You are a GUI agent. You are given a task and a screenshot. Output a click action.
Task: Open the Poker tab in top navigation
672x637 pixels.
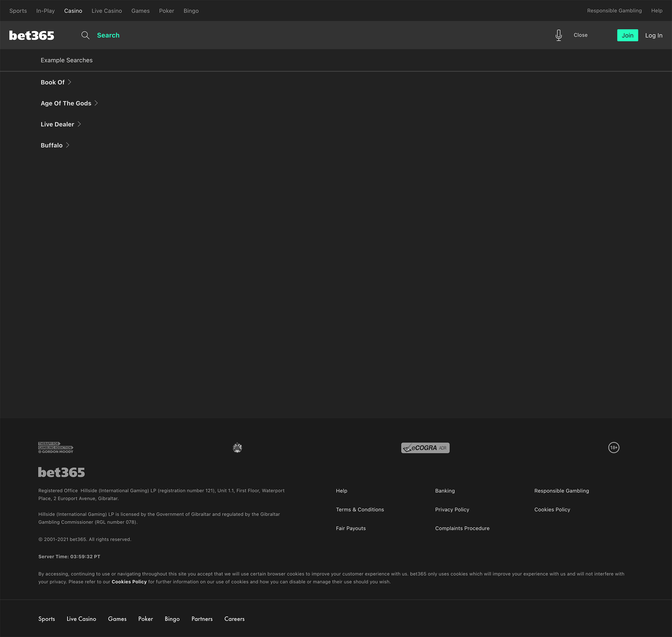tap(166, 11)
